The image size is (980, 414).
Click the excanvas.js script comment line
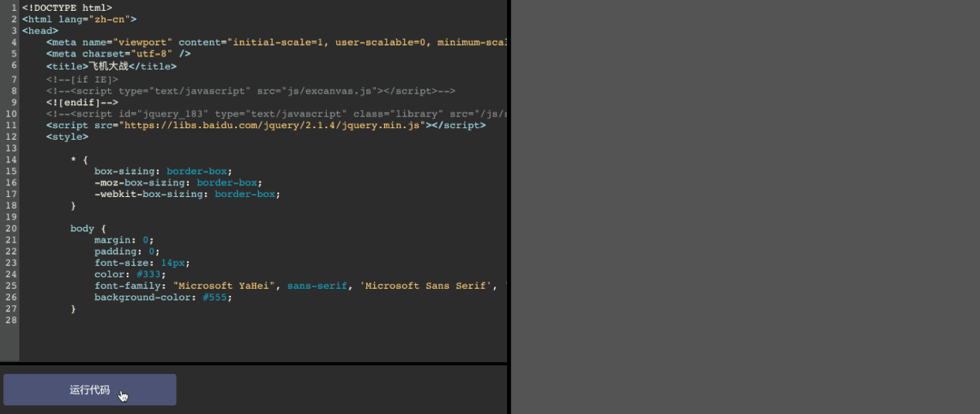pos(250,90)
